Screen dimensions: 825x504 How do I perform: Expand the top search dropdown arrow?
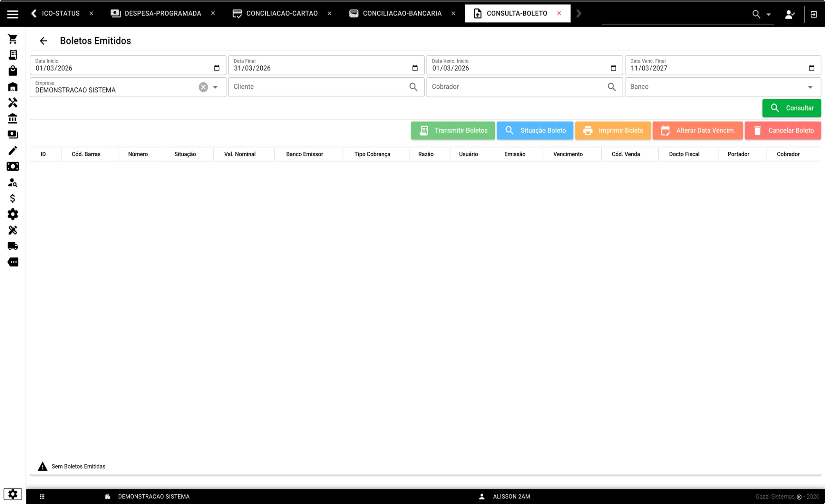769,15
